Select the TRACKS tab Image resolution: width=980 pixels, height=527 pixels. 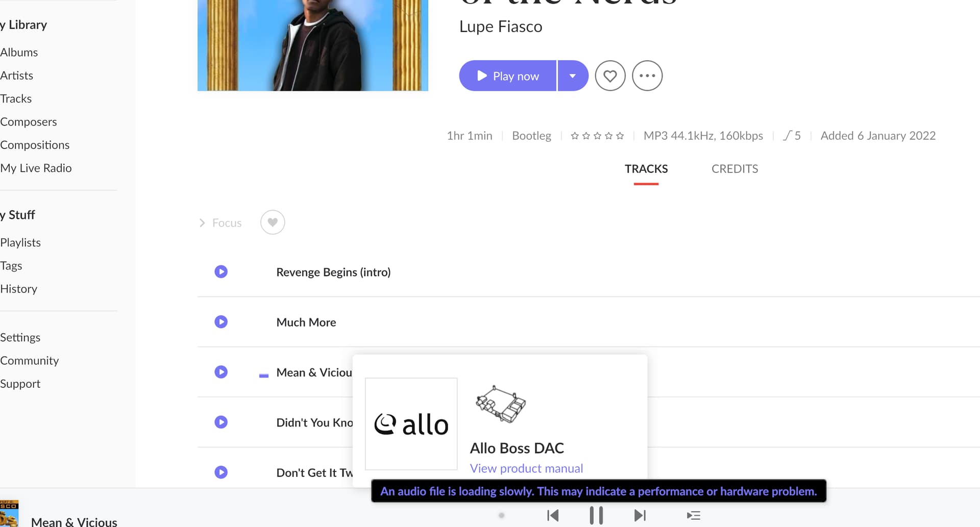(646, 169)
